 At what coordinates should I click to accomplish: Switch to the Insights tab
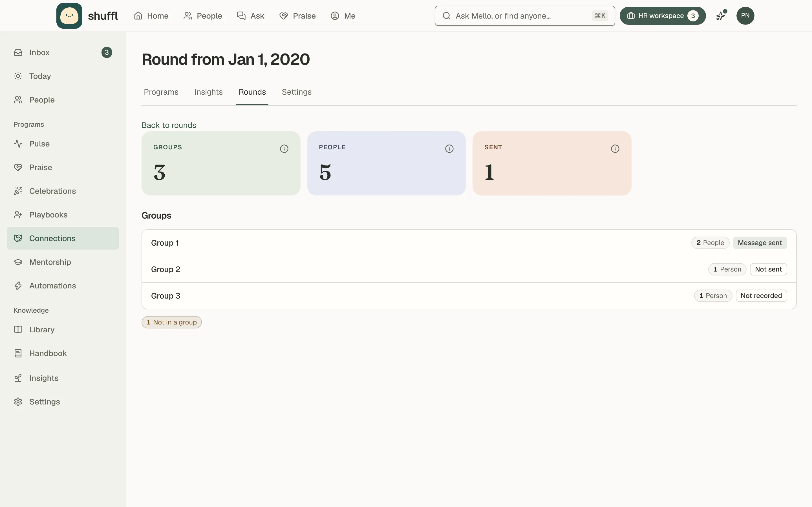pyautogui.click(x=208, y=92)
